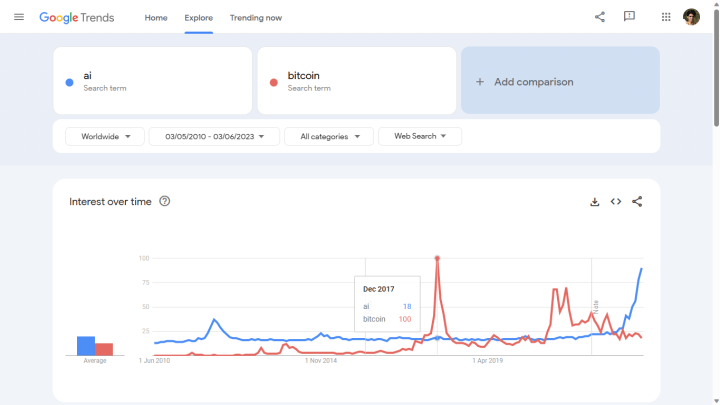
Task: Open the Interest over time help icon
Action: point(165,201)
